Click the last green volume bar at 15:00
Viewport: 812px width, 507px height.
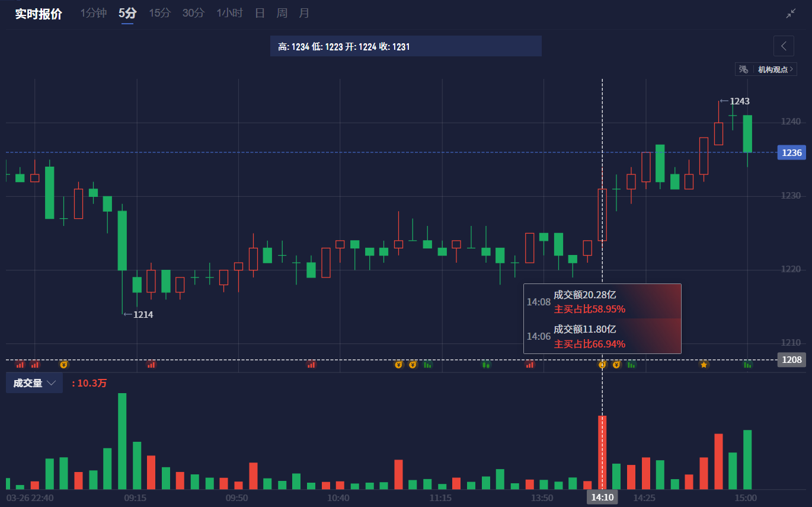pos(747,460)
